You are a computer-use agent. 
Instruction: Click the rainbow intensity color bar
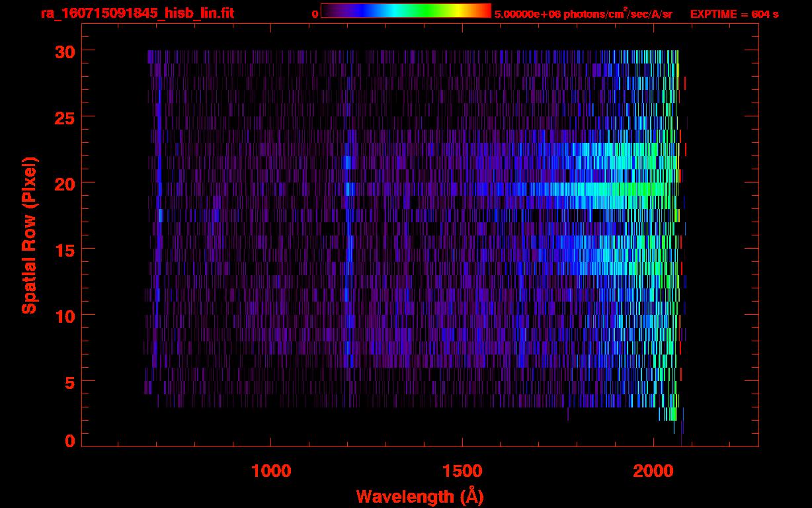point(405,11)
